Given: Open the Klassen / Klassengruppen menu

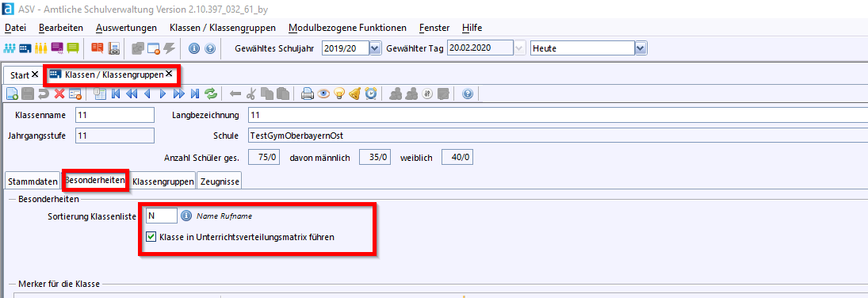Looking at the screenshot, I should pos(223,28).
